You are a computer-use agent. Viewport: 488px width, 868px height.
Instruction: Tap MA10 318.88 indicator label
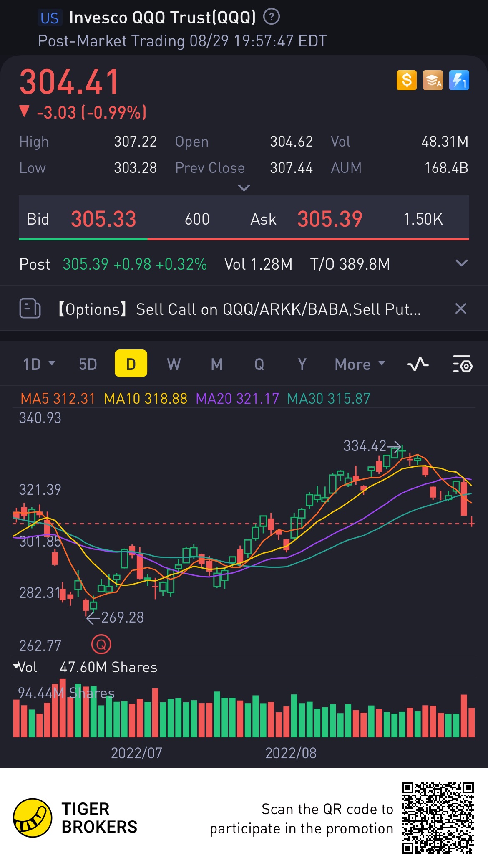146,399
